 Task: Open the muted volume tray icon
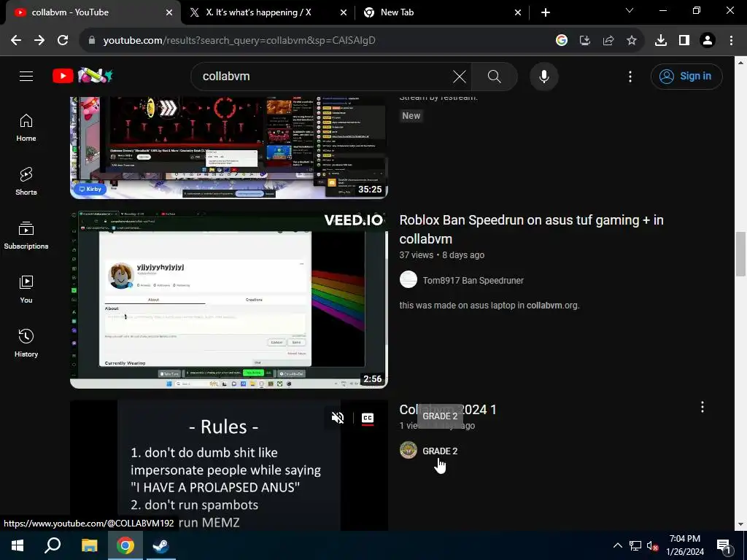tap(652, 545)
